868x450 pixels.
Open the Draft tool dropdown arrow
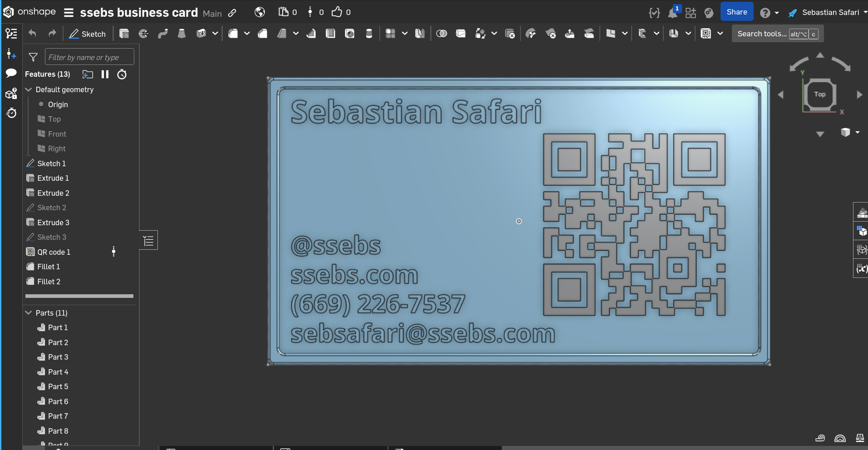pos(296,34)
